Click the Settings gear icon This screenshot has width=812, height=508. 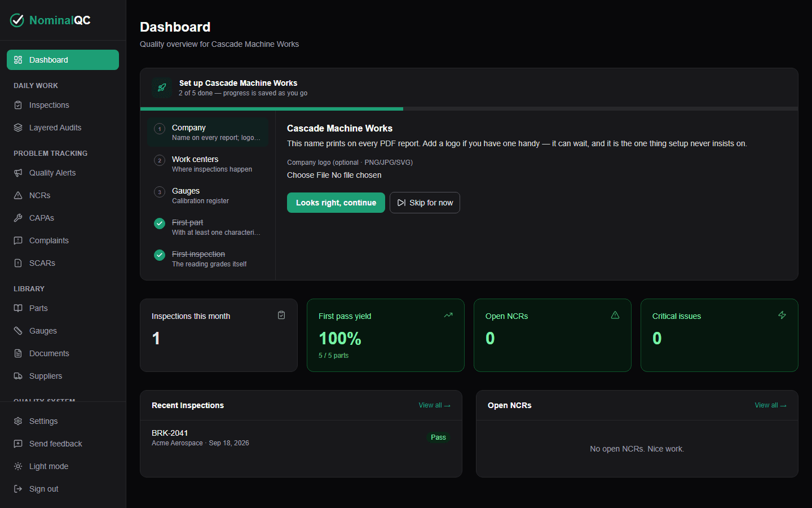[x=18, y=421]
